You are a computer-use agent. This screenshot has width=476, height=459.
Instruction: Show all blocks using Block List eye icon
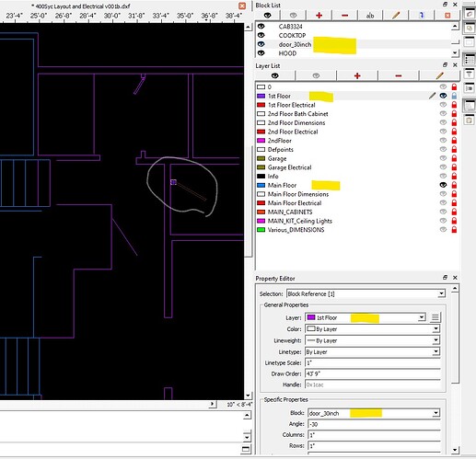tap(267, 16)
